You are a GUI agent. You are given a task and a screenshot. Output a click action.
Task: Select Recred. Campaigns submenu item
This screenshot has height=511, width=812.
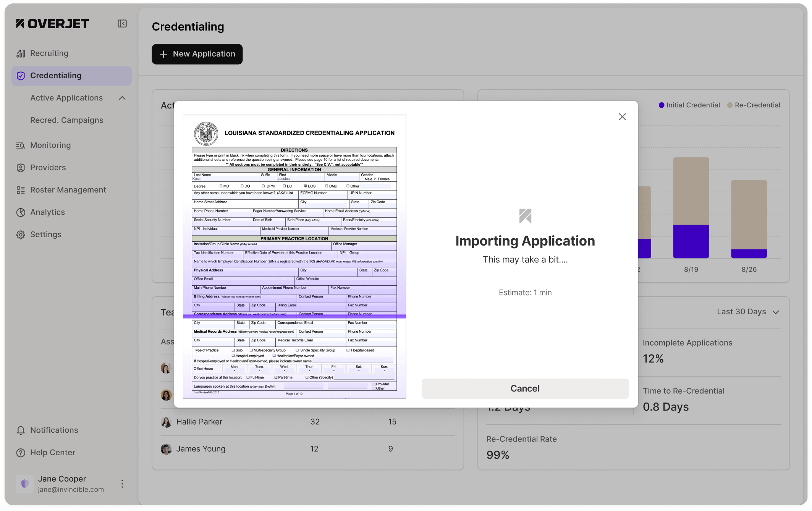pyautogui.click(x=66, y=120)
